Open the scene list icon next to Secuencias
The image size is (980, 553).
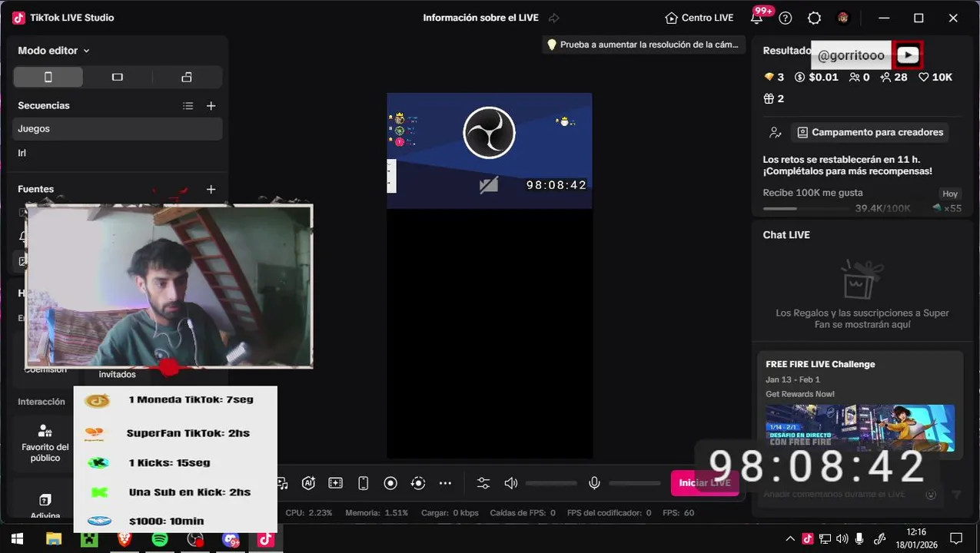click(188, 106)
